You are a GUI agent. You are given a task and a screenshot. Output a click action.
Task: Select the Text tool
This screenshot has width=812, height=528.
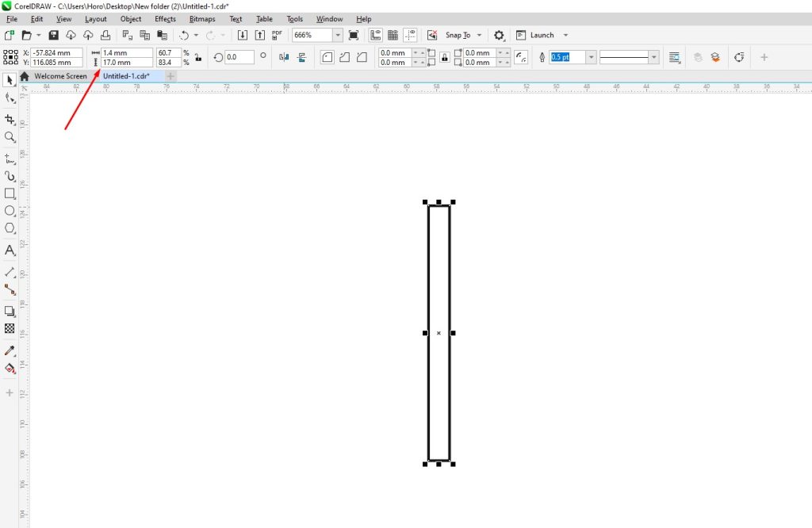pos(10,251)
